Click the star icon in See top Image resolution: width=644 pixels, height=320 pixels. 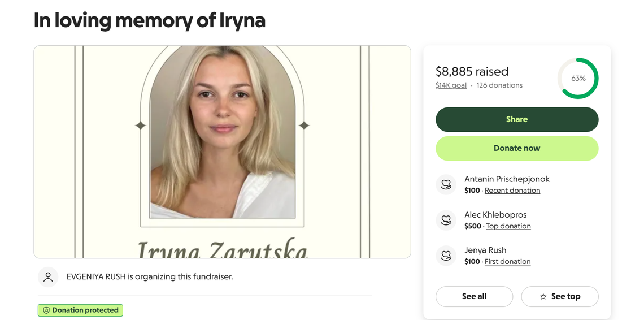[x=543, y=297]
